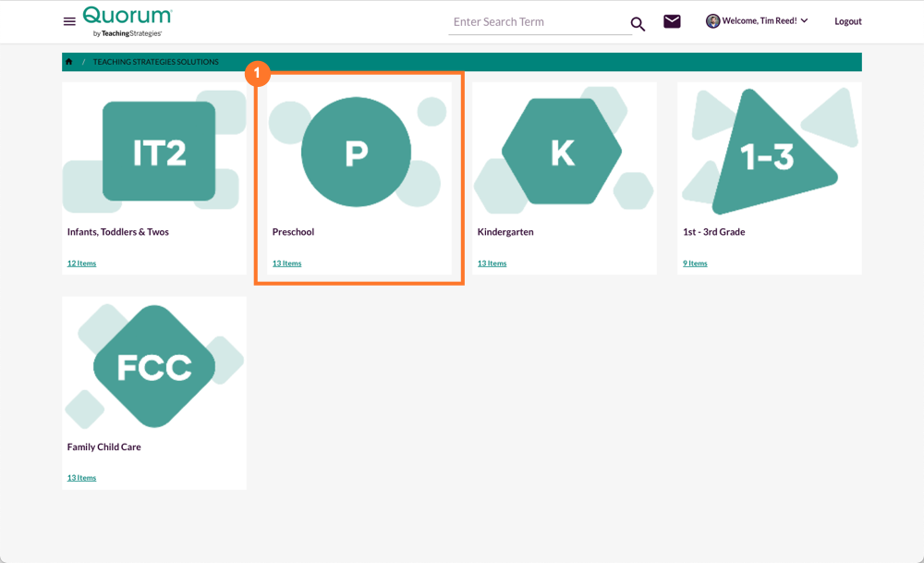This screenshot has width=924, height=563.
Task: Click the Quorum logo
Action: coord(125,20)
